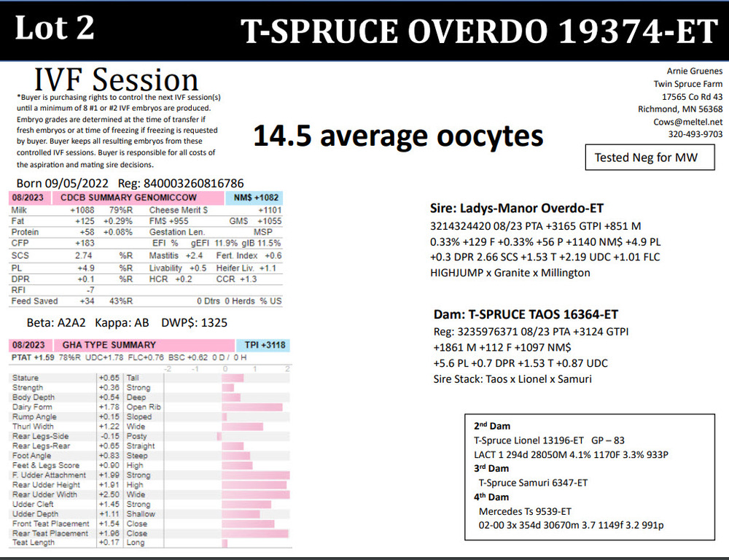Image resolution: width=729 pixels, height=560 pixels.
Task: Click the 14.5 average oocytes text
Action: click(397, 136)
